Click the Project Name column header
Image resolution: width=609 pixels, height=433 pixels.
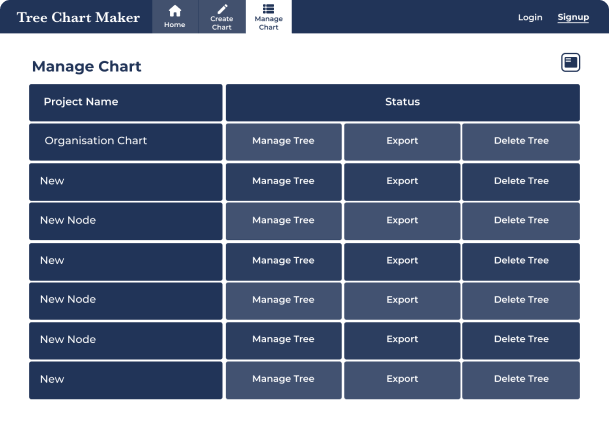126,102
